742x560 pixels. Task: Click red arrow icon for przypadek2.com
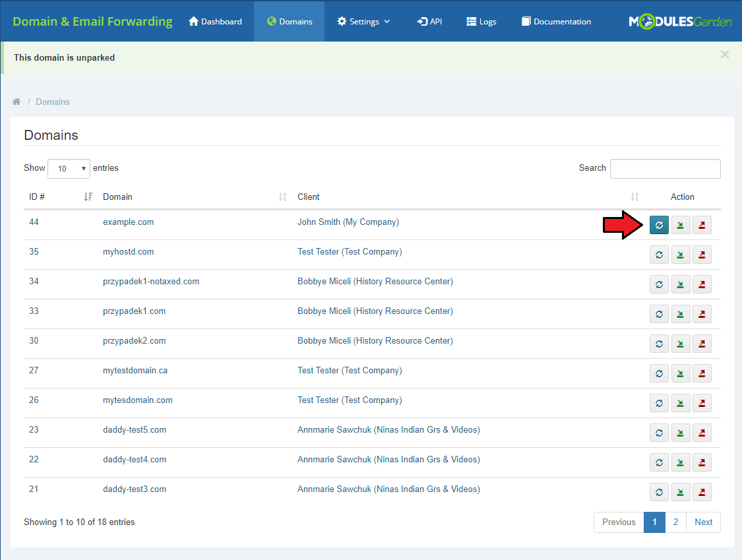coord(702,344)
